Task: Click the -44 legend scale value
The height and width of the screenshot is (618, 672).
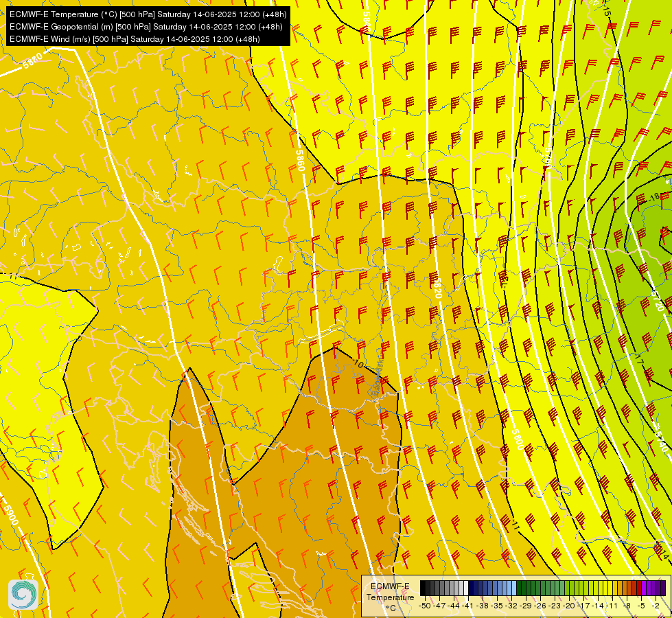Action: [454, 606]
